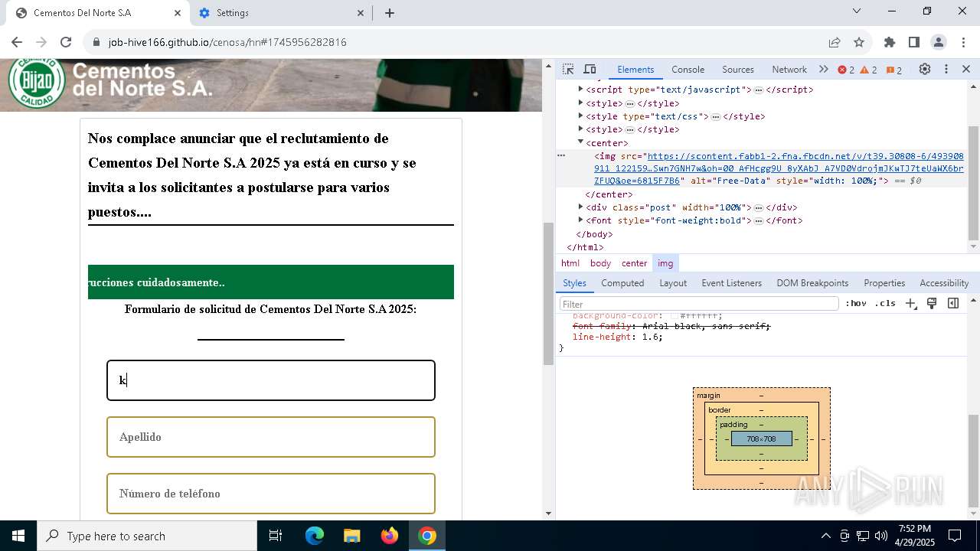This screenshot has height=551, width=980.
Task: Click the inspect element picker icon
Action: [568, 69]
